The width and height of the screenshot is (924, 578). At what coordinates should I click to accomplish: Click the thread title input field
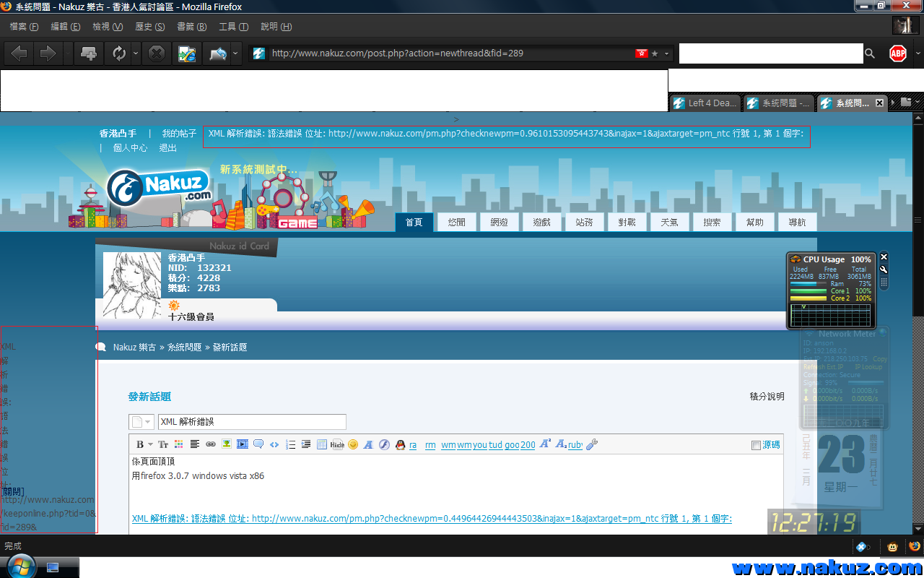click(x=252, y=422)
